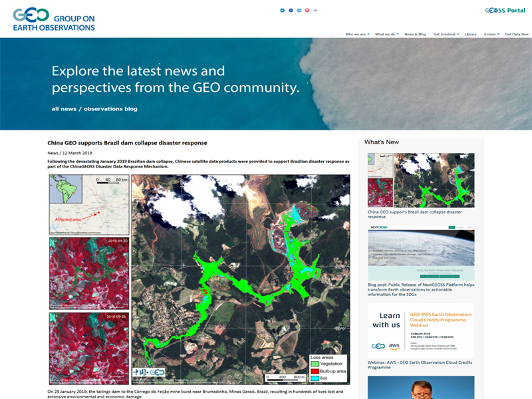The image size is (532, 399).
Task: Go to News & Blog
Action: 415,34
